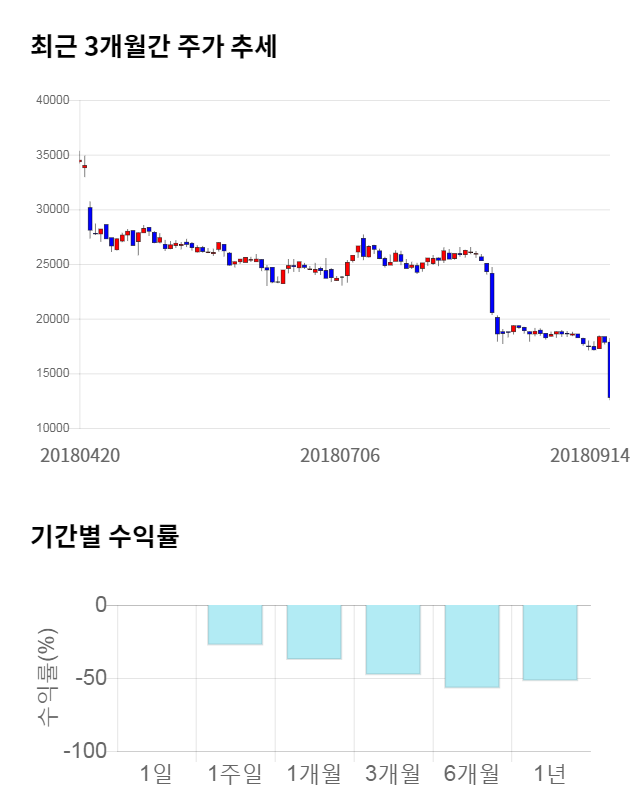Click the 1년 x-axis label
This screenshot has width=640, height=810.
551,773
